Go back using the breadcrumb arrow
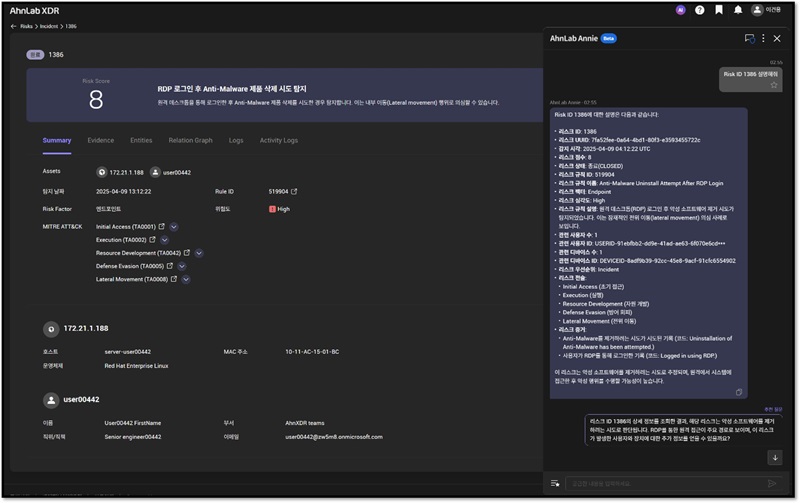The image size is (800, 503). pos(13,26)
